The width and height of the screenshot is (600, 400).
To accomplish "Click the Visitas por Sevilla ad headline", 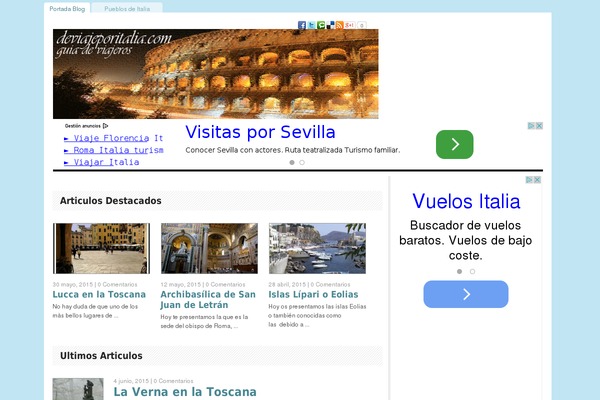I will 260,132.
